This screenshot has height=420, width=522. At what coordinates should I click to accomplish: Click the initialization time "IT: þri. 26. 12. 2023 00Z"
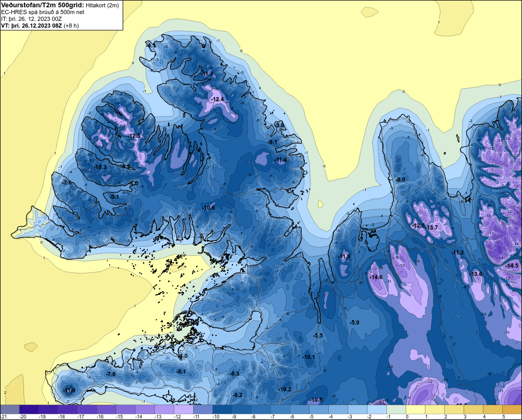coord(31,19)
